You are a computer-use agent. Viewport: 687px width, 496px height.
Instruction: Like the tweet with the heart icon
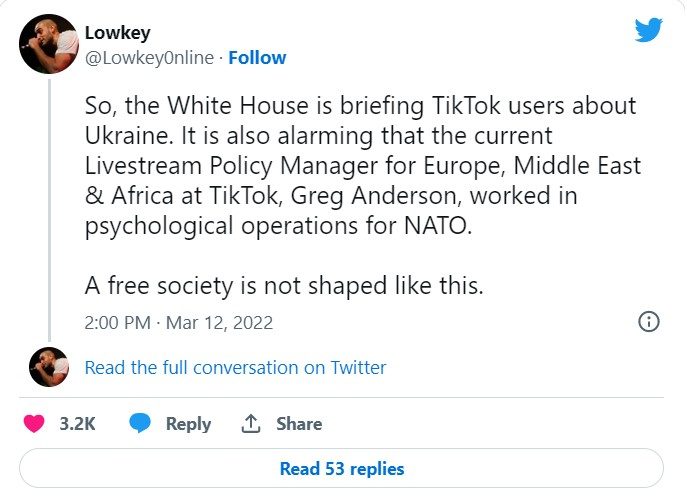(34, 423)
